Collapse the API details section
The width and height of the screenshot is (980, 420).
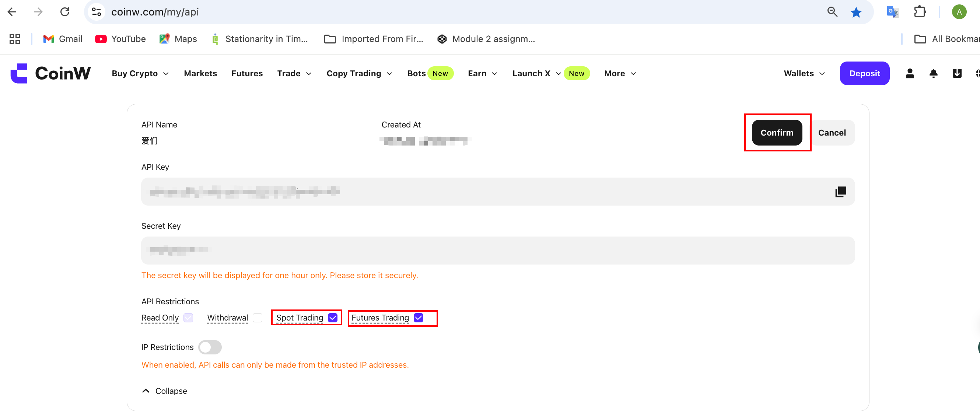(x=164, y=391)
